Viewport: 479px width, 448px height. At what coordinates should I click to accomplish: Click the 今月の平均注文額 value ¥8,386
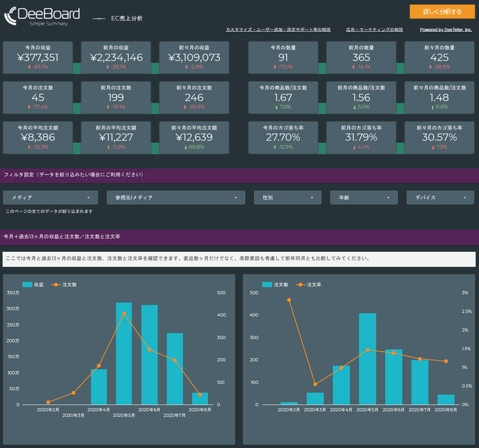tap(38, 137)
